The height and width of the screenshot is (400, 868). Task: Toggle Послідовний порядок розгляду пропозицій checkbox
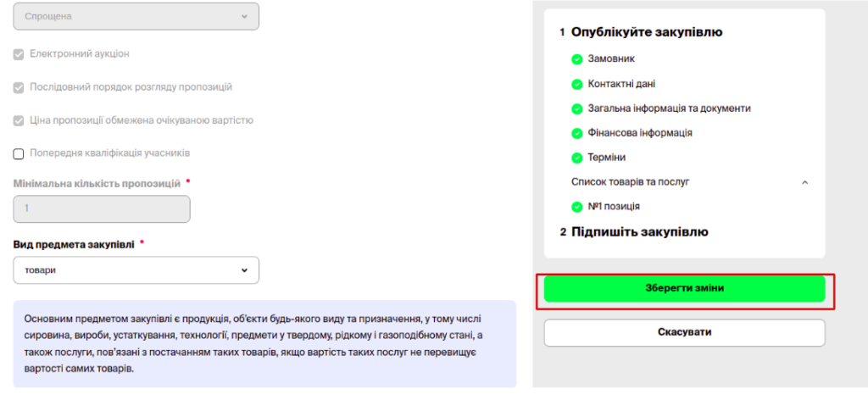19,87
